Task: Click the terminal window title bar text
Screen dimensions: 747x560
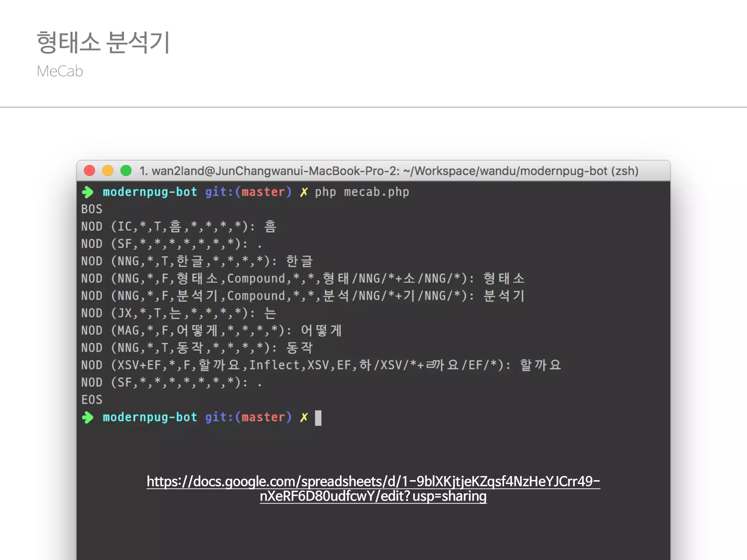Action: click(x=389, y=171)
